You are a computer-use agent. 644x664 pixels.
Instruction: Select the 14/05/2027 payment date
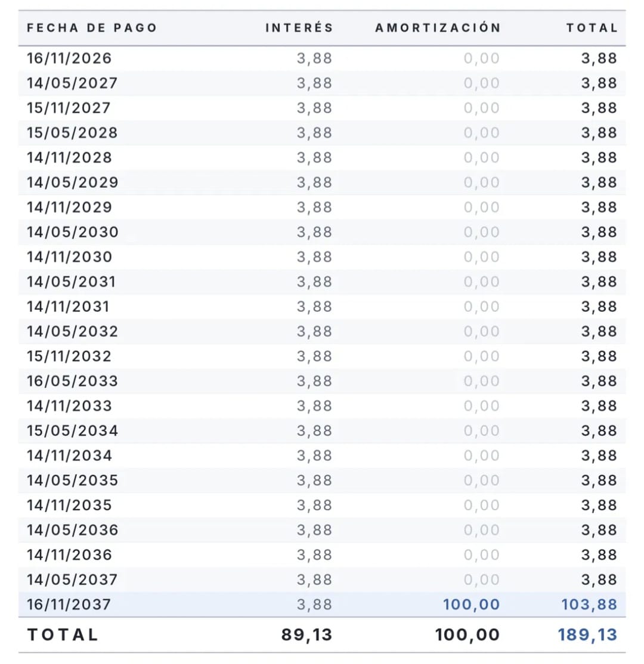click(72, 83)
